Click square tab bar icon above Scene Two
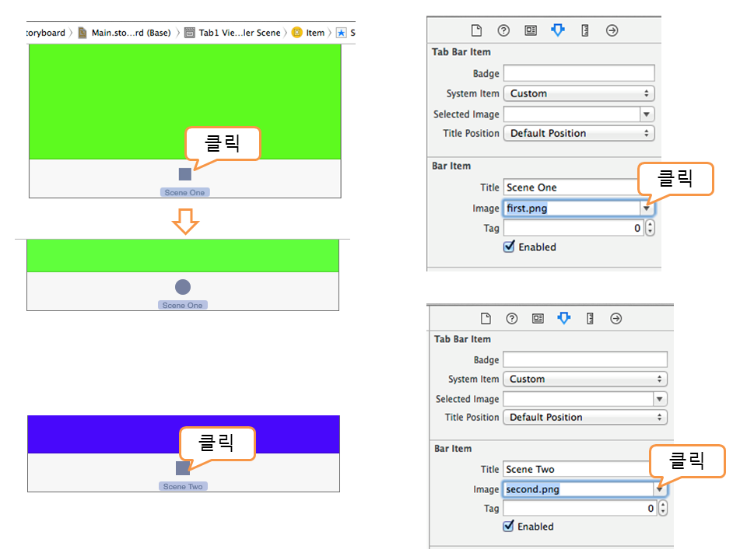 pyautogui.click(x=182, y=468)
